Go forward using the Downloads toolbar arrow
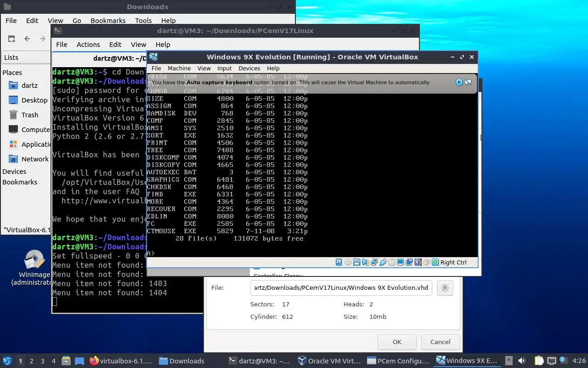This screenshot has height=368, width=588. [x=42, y=39]
